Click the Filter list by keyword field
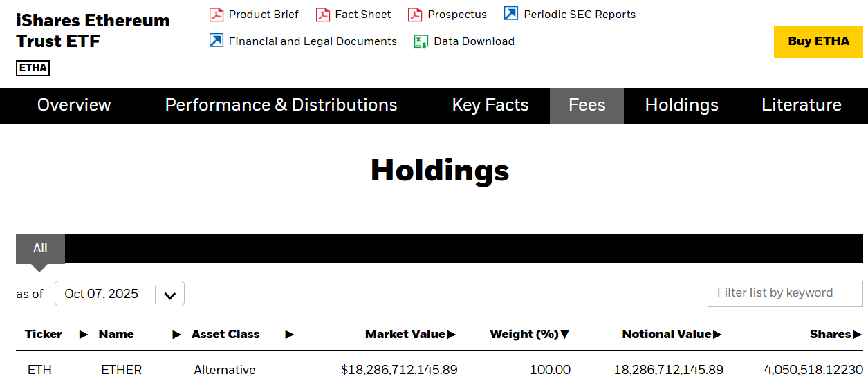The image size is (868, 383). (x=785, y=293)
